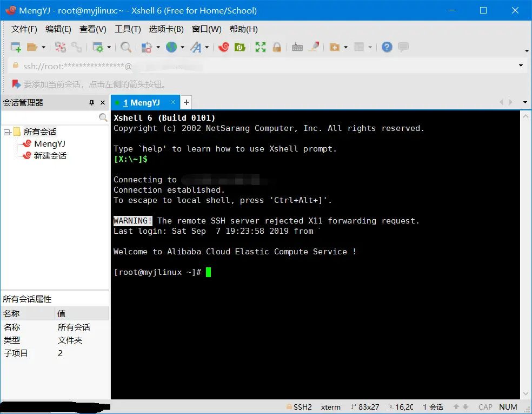The image size is (532, 414).
Task: Open the 帮助(H) menu
Action: pos(244,29)
